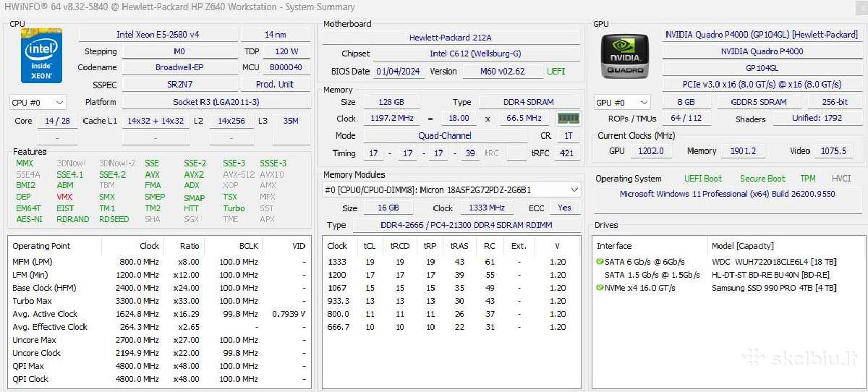The height and width of the screenshot is (392, 868).
Task: Open the CPU #0 selector dropdown
Action: pos(38,103)
